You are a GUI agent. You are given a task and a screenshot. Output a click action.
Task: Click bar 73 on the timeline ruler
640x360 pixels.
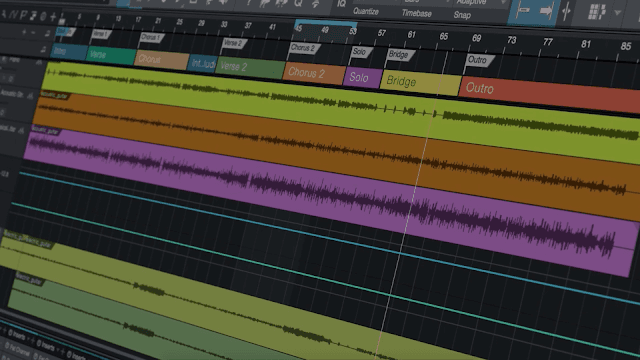coord(511,40)
